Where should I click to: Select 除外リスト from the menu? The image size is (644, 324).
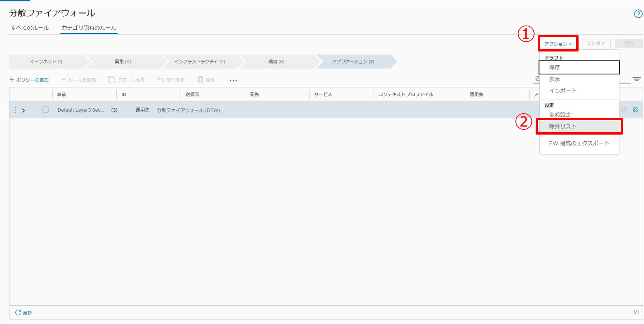tap(562, 126)
